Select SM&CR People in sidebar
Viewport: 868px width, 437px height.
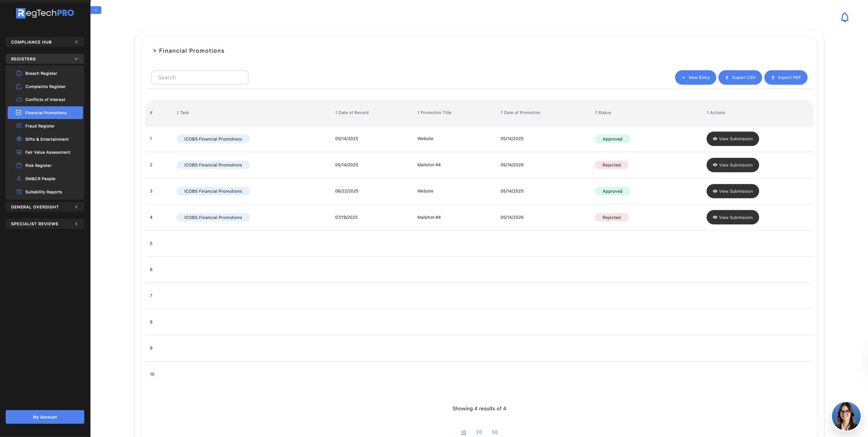(x=40, y=179)
